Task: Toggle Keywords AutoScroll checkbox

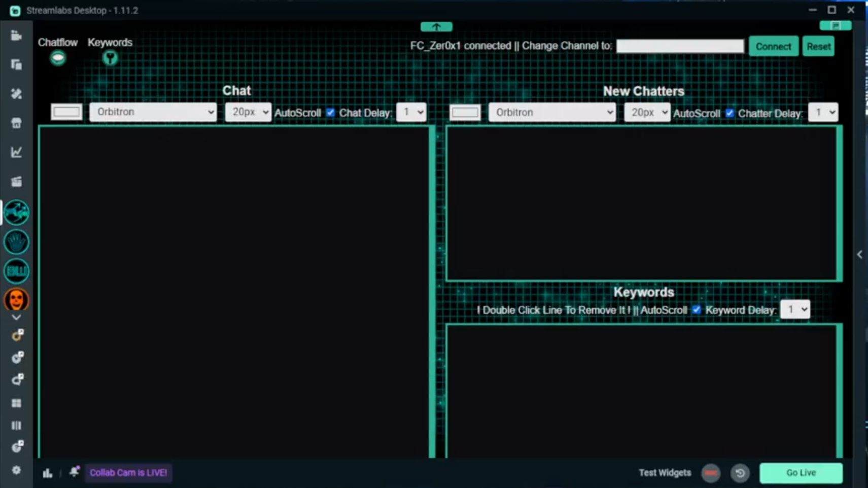Action: tap(697, 310)
